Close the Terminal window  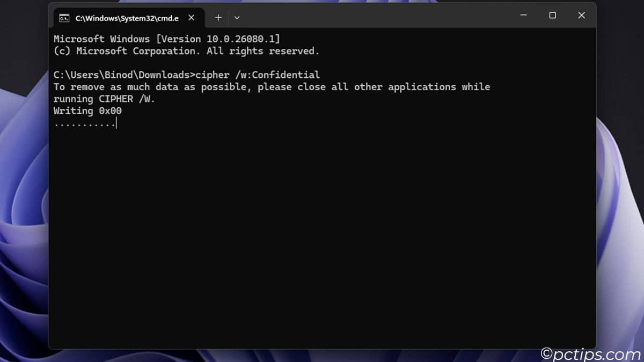581,16
